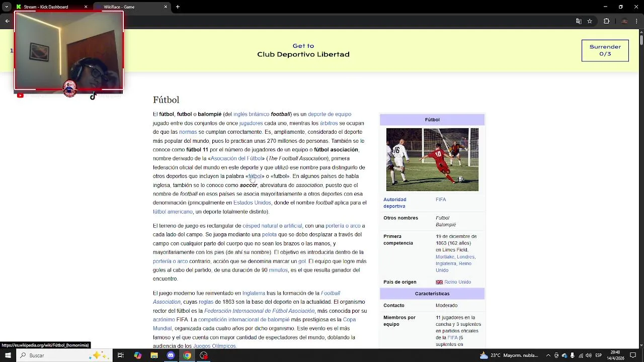Open the network Wi-Fi tray icon
The height and width of the screenshot is (362, 644).
(582, 355)
